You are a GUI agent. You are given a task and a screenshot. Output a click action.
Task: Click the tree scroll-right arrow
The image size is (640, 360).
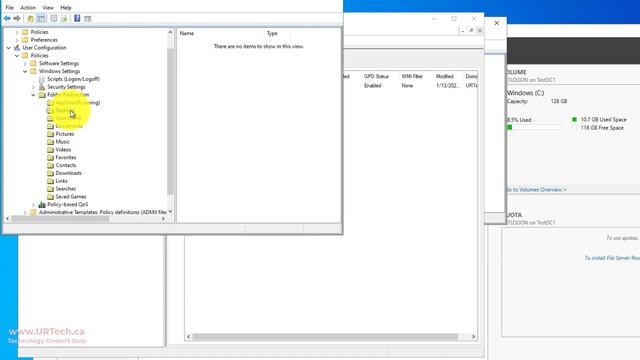pos(163,219)
